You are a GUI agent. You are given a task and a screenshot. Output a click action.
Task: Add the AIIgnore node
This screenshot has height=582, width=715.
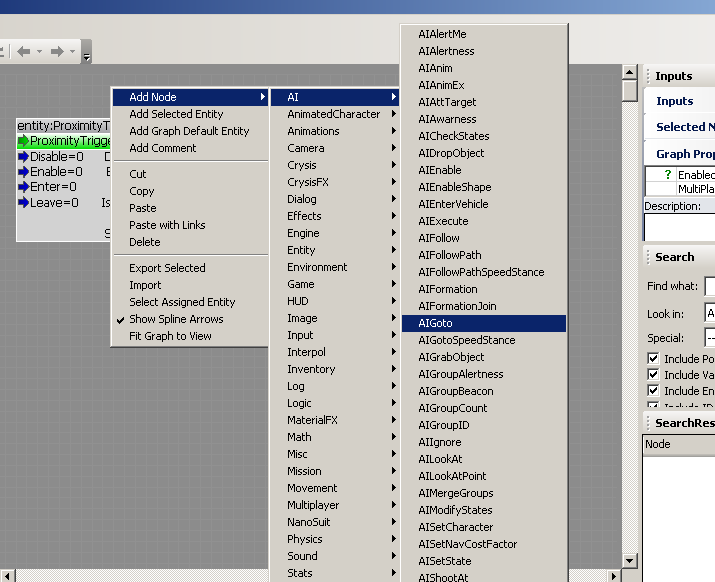pyautogui.click(x=484, y=442)
